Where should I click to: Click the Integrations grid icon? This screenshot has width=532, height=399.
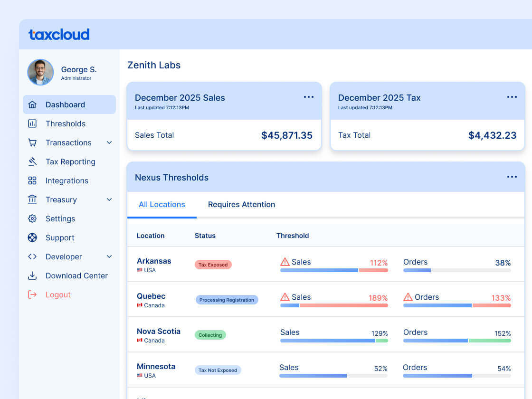click(x=32, y=180)
